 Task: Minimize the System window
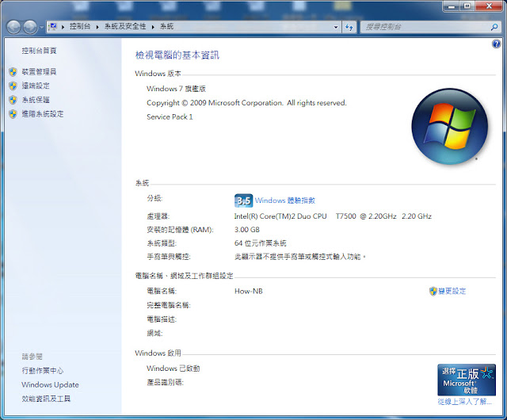click(451, 6)
